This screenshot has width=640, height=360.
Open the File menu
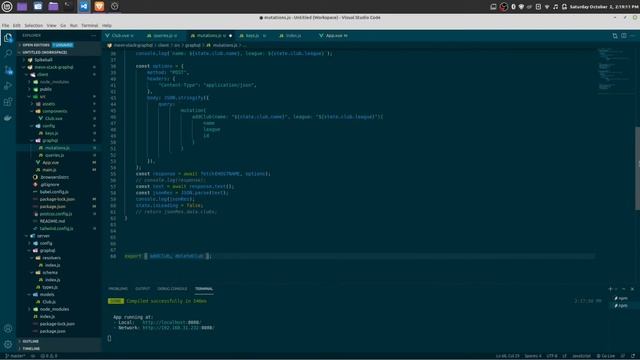pyautogui.click(x=5, y=25)
